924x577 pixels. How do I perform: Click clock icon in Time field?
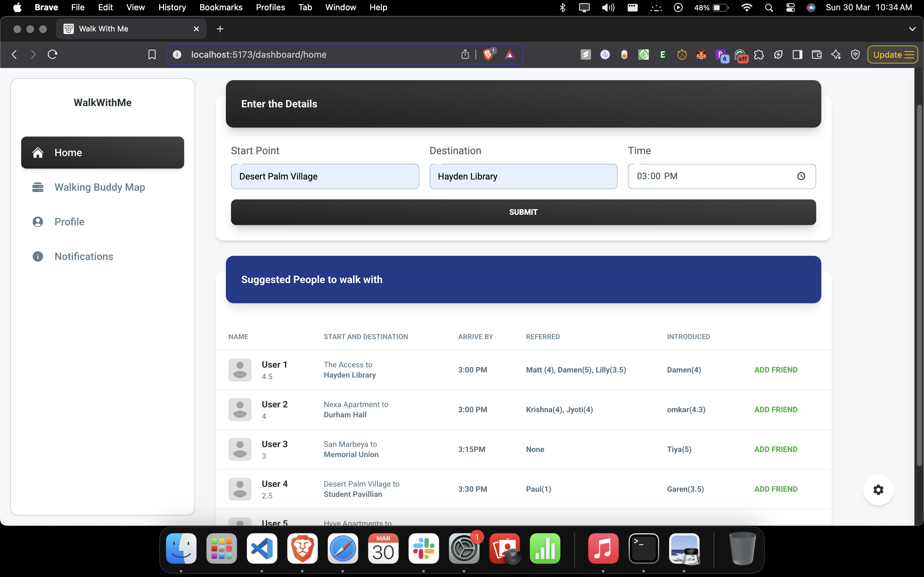click(x=801, y=176)
